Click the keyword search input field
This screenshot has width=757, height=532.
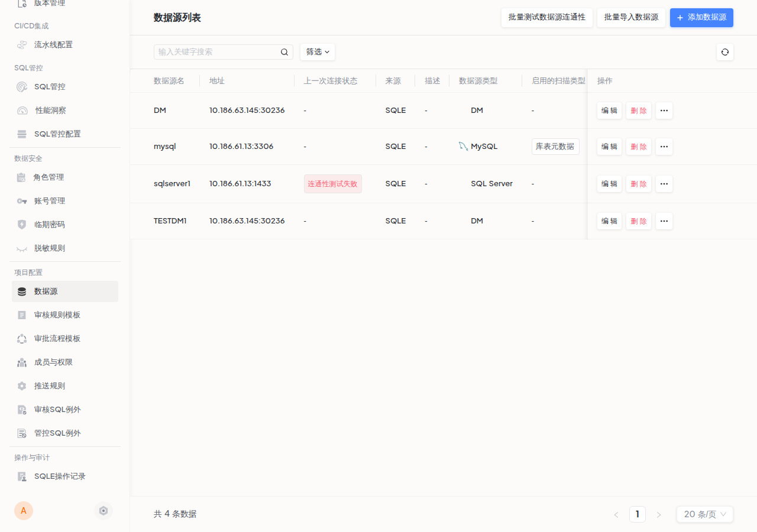219,52
